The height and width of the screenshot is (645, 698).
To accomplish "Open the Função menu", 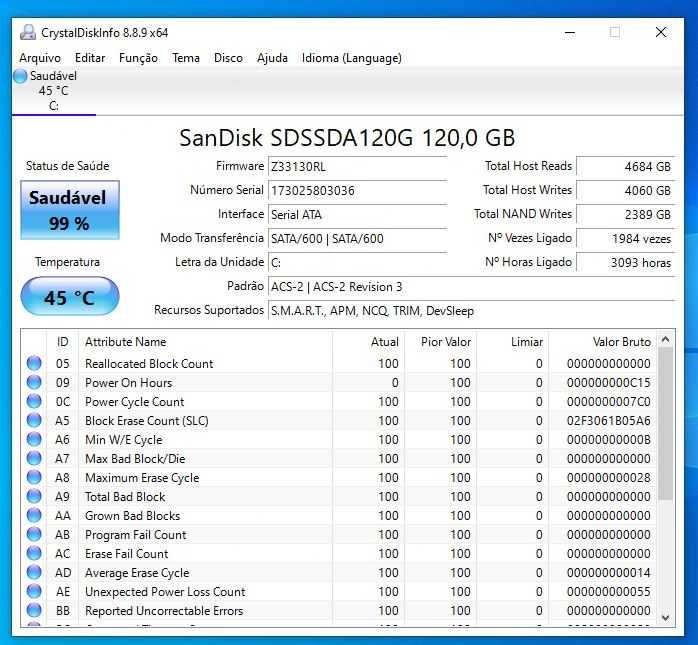I will click(138, 58).
